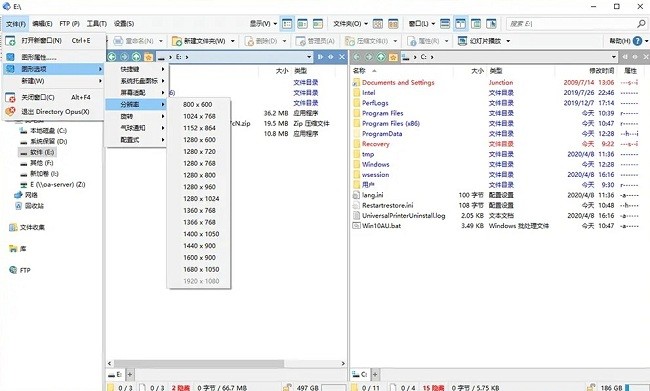Select the Program Files (x86) folder
Image resolution: width=650 pixels, height=391 pixels.
pyautogui.click(x=391, y=124)
